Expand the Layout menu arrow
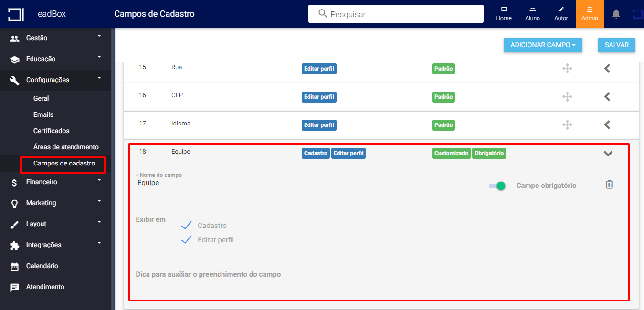Viewport: 644px width, 310px height. point(99,221)
